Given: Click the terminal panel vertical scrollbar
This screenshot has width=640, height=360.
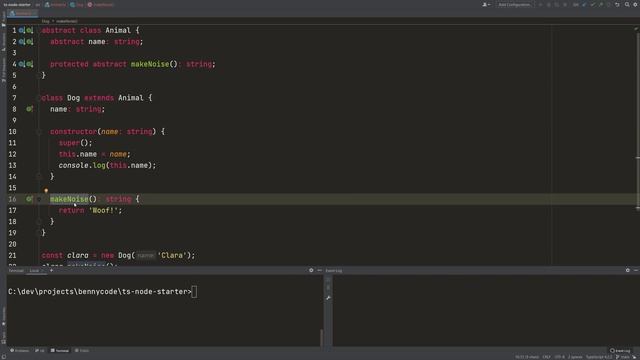Looking at the screenshot, I should pos(322,337).
